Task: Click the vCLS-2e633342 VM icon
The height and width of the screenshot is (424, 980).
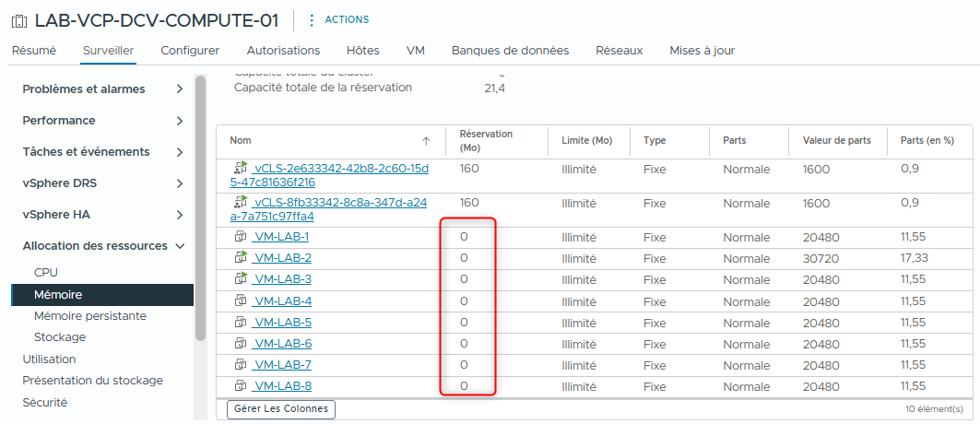Action: (x=241, y=168)
